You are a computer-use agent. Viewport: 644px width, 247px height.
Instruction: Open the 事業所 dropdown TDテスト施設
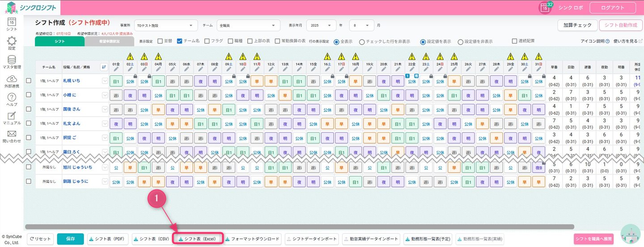166,25
